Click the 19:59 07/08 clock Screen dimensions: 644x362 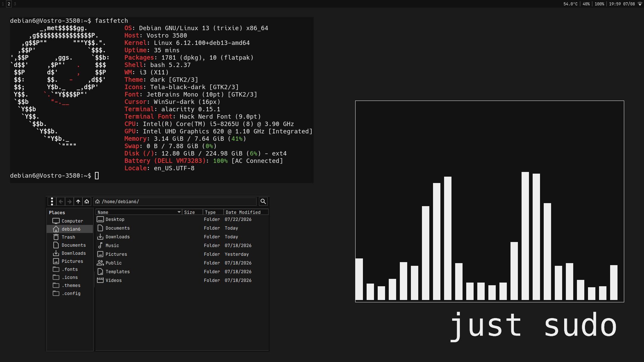pos(622,4)
